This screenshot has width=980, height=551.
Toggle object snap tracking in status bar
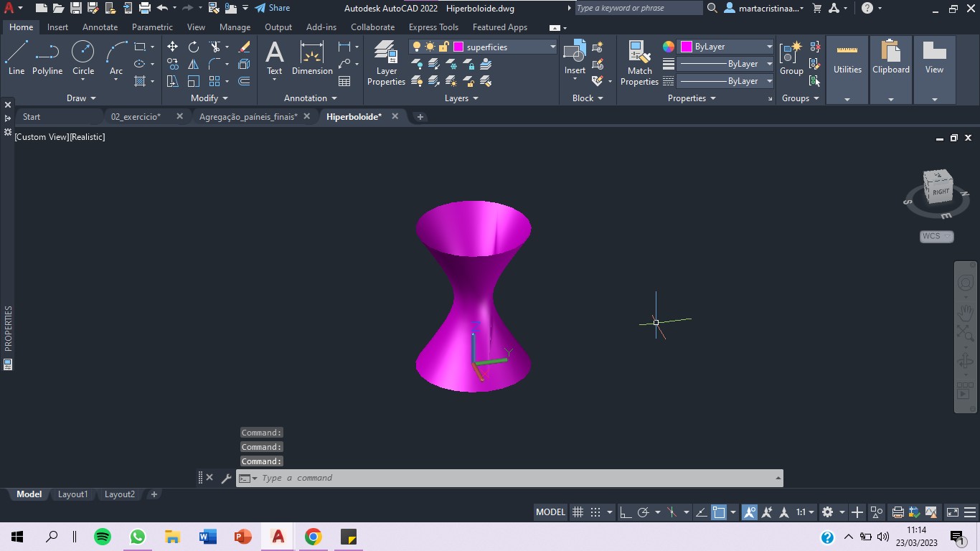click(701, 512)
